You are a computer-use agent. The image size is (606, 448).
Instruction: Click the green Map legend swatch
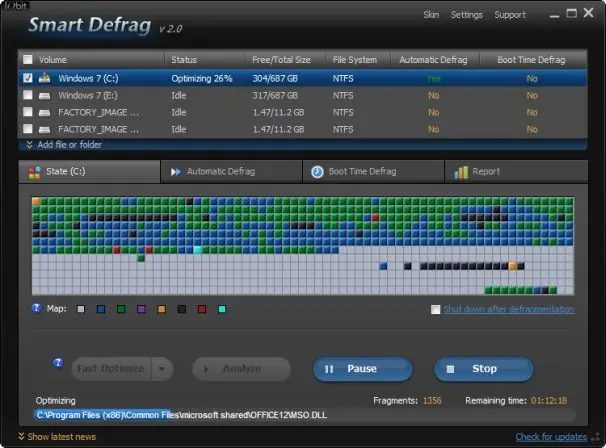click(121, 309)
